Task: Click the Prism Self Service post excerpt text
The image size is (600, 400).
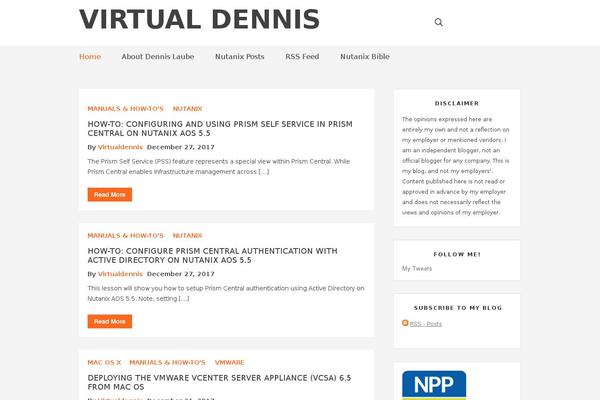Action: pyautogui.click(x=218, y=167)
